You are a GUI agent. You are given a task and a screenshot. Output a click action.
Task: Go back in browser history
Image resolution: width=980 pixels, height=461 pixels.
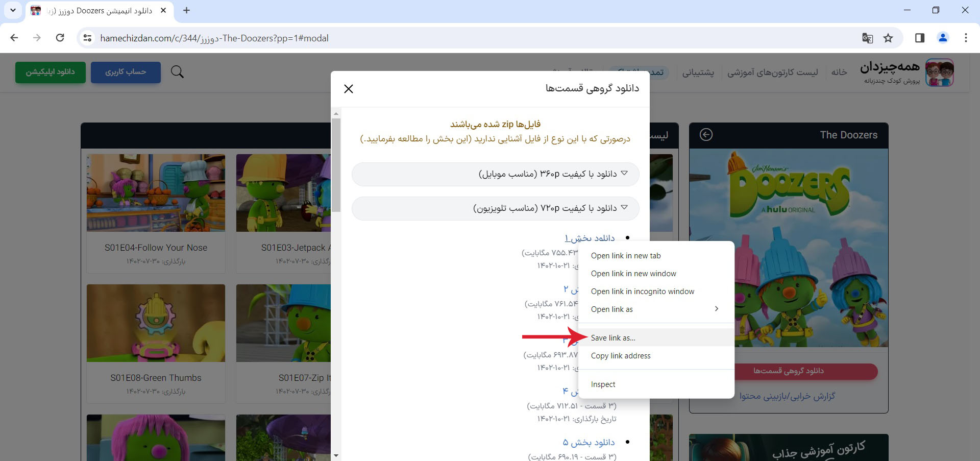click(14, 38)
